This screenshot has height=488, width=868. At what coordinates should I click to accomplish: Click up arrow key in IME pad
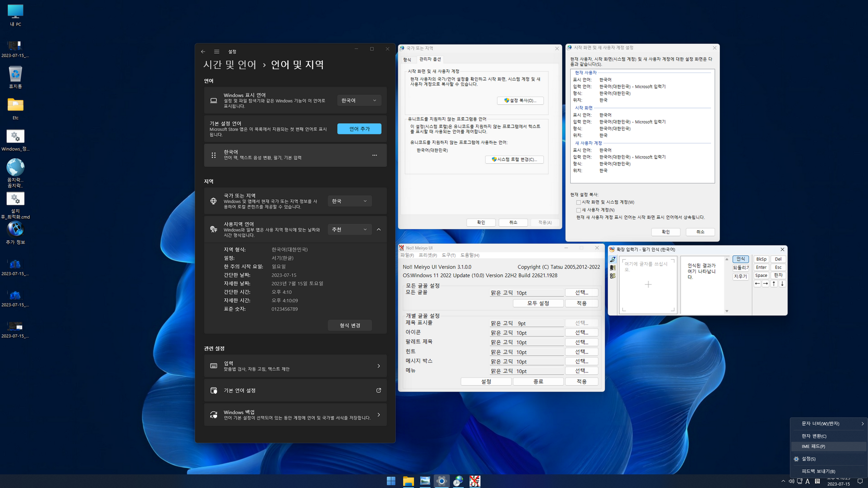coord(774,284)
